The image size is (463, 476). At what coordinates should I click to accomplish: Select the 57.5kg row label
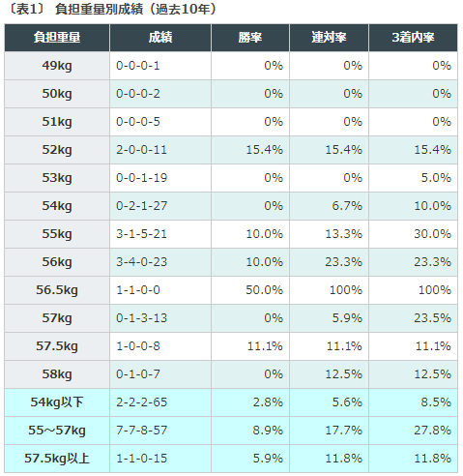tap(57, 346)
